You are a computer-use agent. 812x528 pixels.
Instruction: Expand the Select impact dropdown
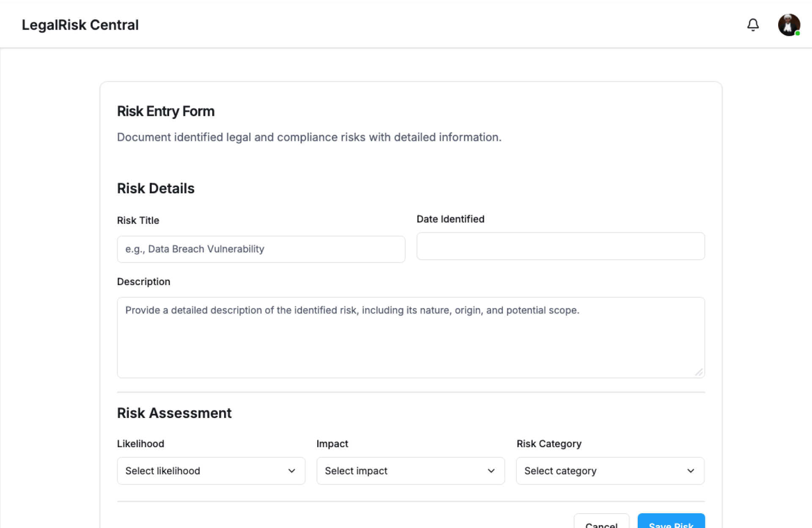tap(410, 471)
